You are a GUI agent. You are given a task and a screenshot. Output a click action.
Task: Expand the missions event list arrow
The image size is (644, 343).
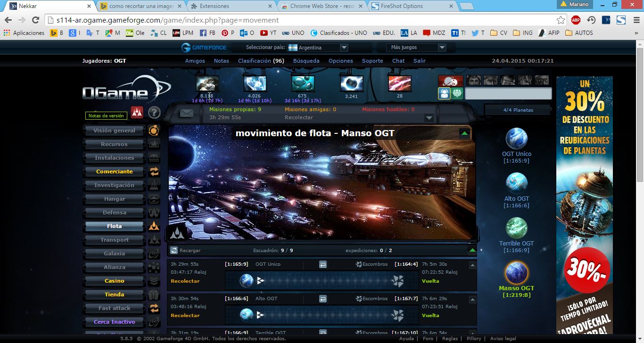pos(429,118)
